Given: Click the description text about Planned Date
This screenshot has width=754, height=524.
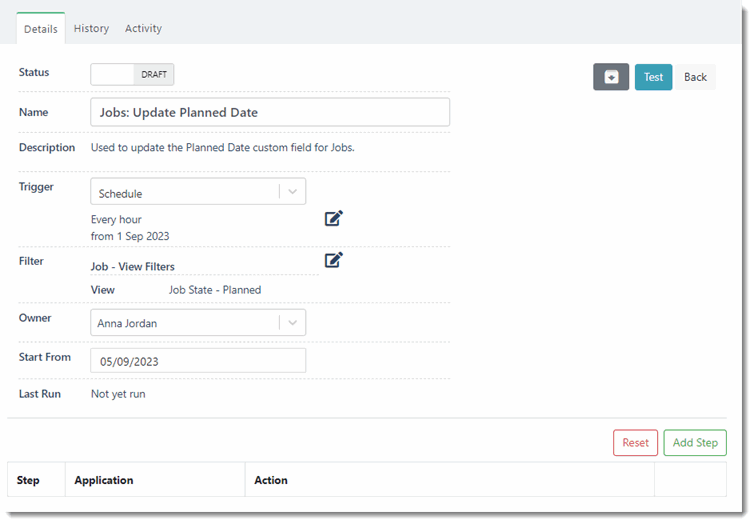Looking at the screenshot, I should 223,148.
